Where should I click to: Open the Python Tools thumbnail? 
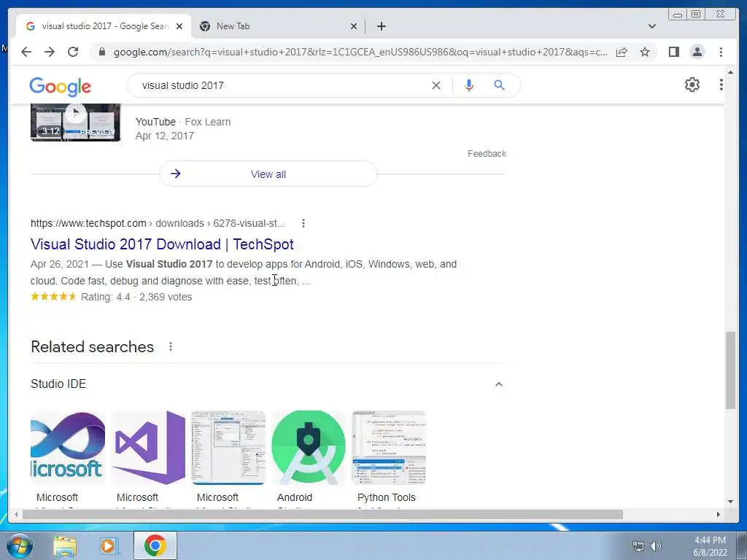pos(389,448)
